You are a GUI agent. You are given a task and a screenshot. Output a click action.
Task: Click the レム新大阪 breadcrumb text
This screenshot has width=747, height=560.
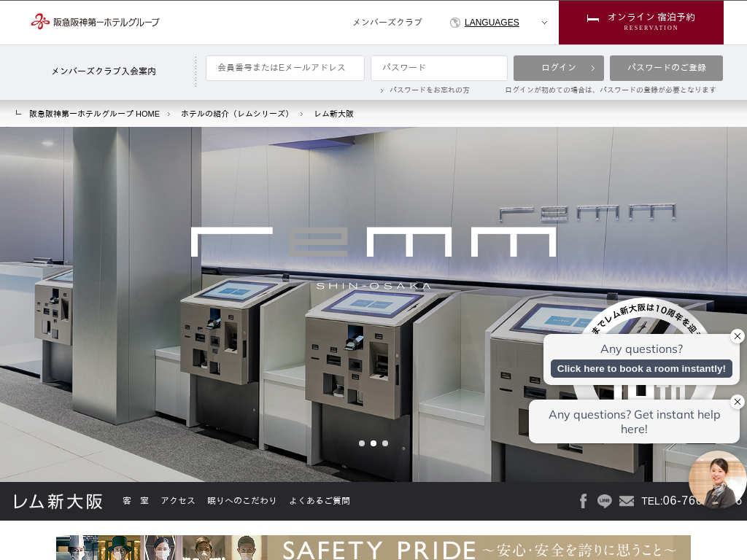pyautogui.click(x=334, y=114)
